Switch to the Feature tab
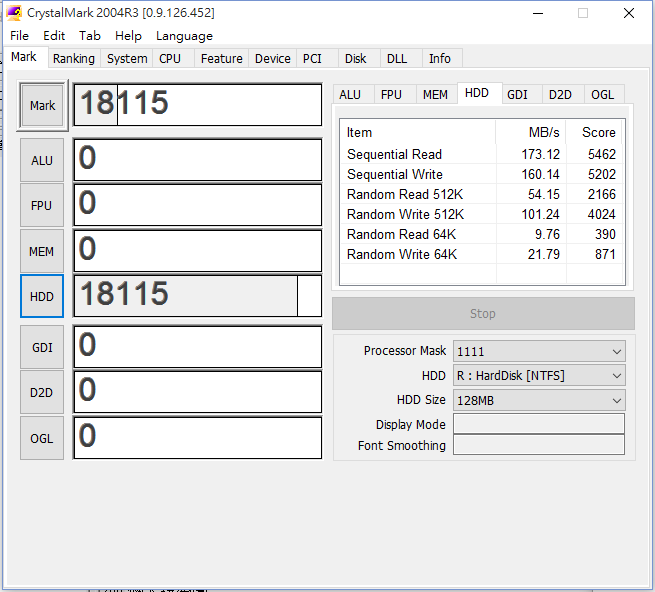The height and width of the screenshot is (592, 655). coord(221,58)
